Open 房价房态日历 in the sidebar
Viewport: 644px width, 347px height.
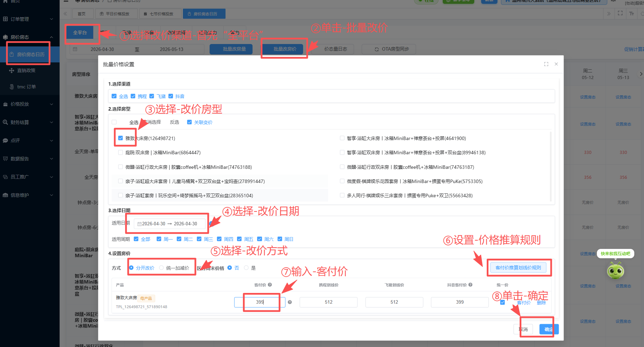tap(30, 54)
